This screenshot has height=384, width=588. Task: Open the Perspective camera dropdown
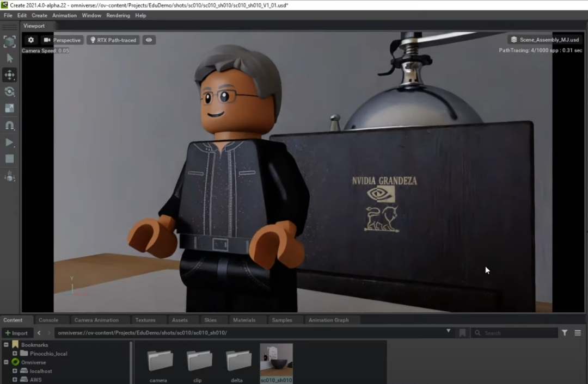[62, 40]
